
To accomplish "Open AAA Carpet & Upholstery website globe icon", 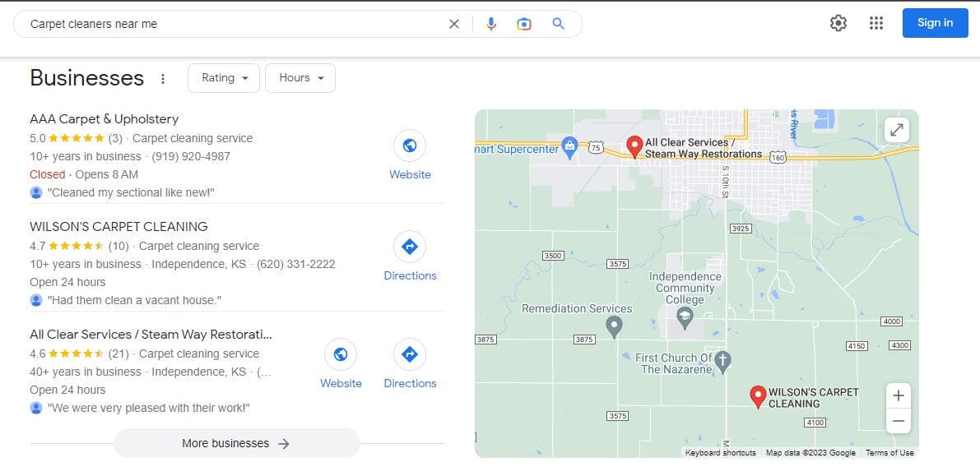I will (410, 146).
